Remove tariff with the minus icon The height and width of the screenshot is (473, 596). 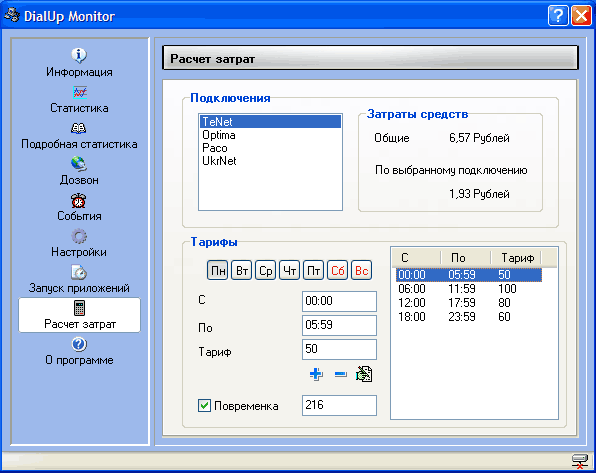(341, 375)
